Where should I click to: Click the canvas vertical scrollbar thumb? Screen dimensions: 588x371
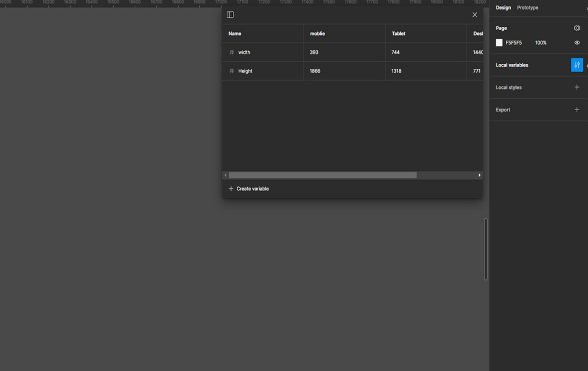(486, 249)
